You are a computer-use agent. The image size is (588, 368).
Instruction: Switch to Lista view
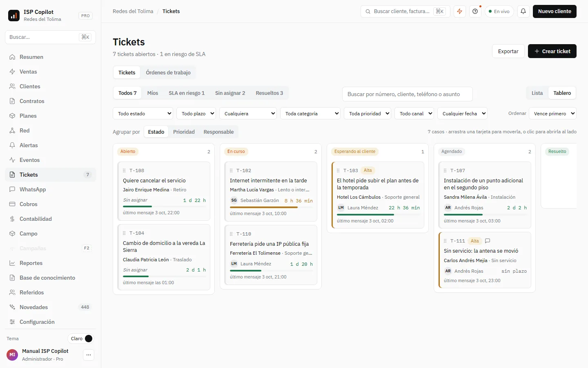(537, 93)
